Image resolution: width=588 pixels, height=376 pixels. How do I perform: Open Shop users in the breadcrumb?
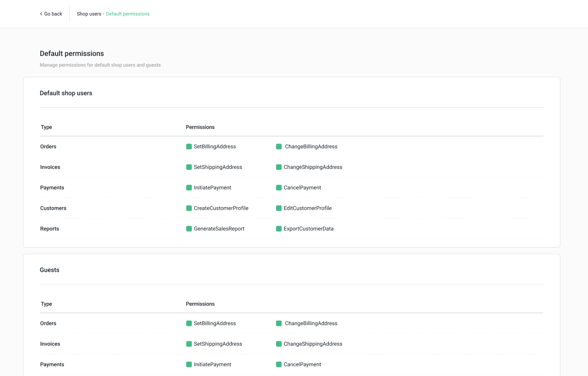pos(89,14)
